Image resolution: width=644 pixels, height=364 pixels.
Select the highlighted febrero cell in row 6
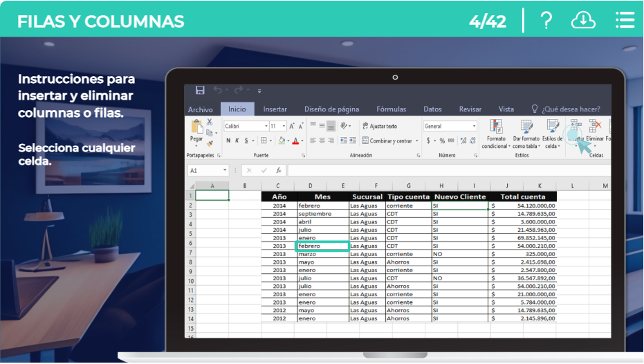322,246
